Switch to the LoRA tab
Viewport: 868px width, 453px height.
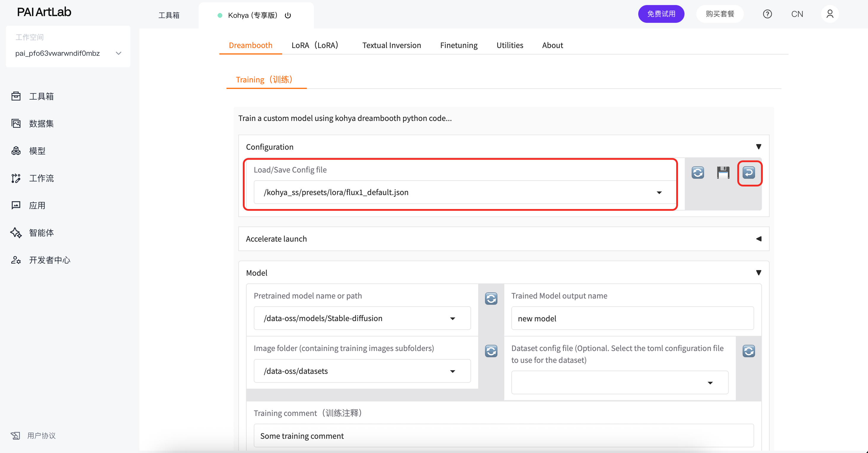click(314, 45)
